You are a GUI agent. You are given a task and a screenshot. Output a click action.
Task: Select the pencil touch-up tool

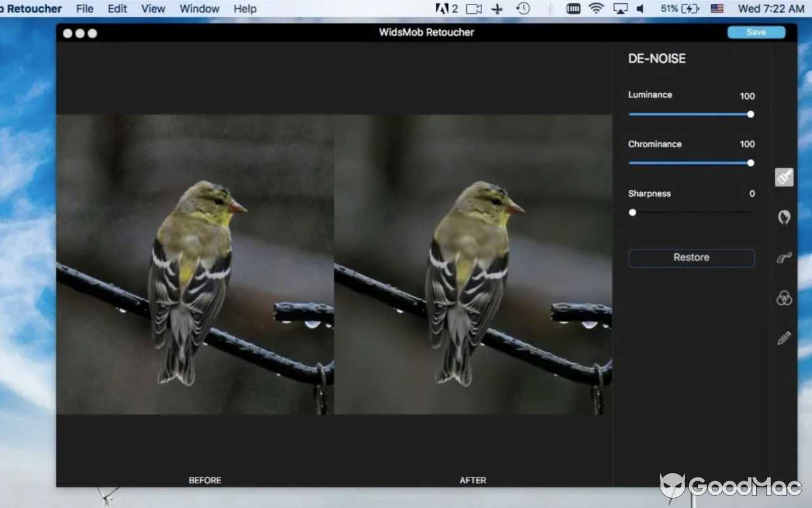coord(783,338)
